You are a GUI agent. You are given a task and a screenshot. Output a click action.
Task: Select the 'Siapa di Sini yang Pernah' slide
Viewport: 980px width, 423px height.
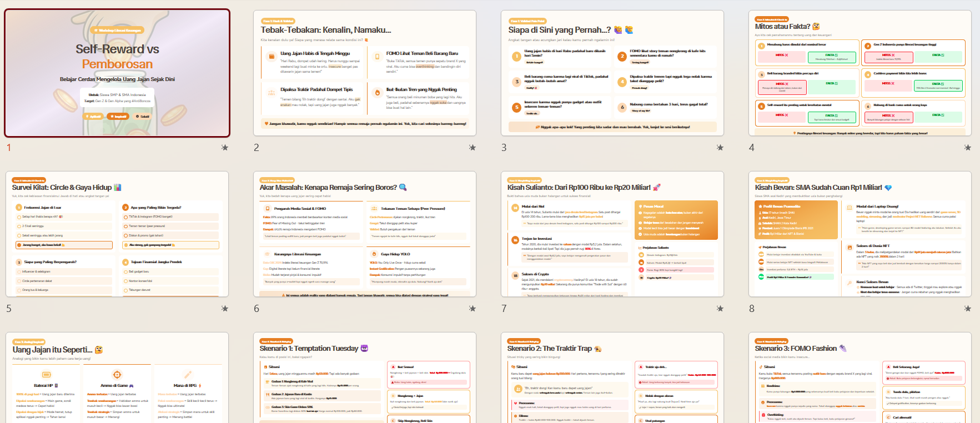(x=612, y=73)
